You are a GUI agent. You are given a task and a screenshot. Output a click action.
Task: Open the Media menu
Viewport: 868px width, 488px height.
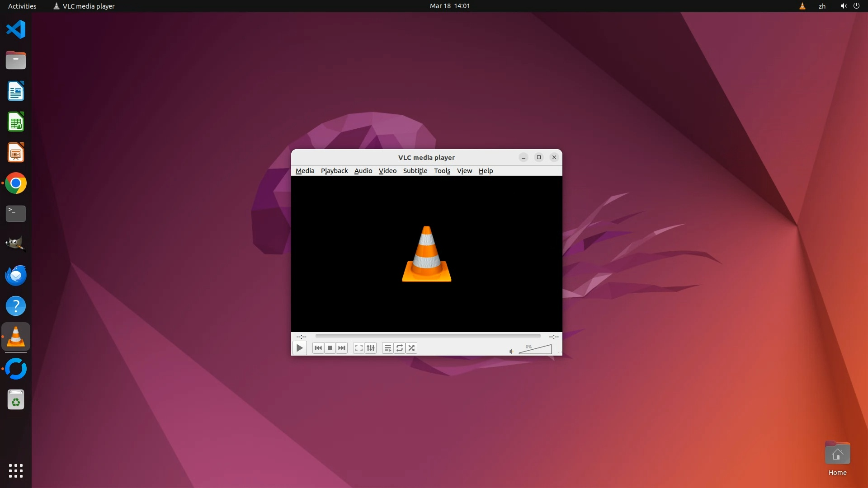point(305,171)
